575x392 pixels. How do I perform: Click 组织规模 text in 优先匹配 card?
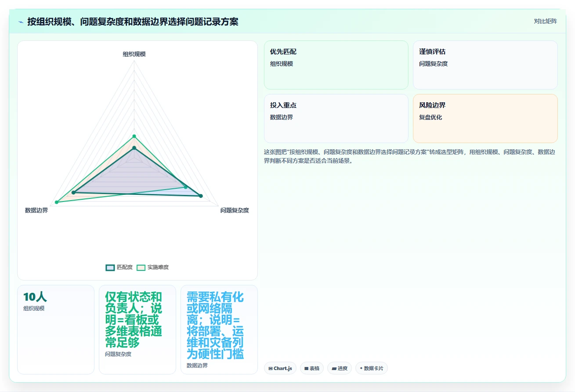tap(282, 64)
